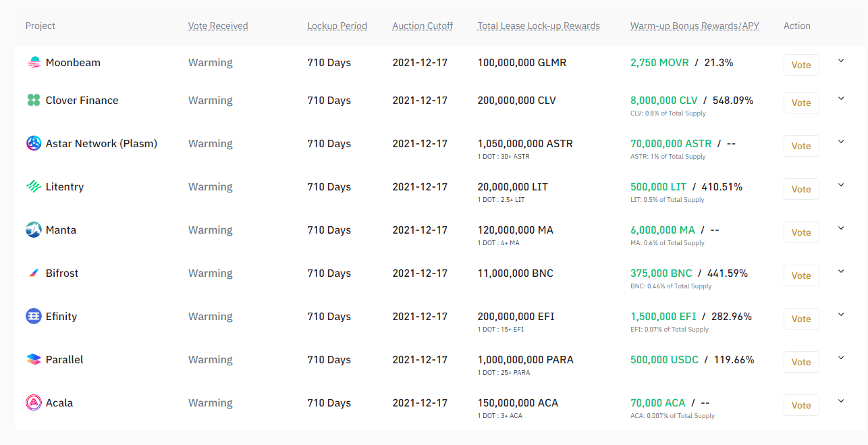
Task: Click the Parallel layered logo icon
Action: pyautogui.click(x=34, y=360)
